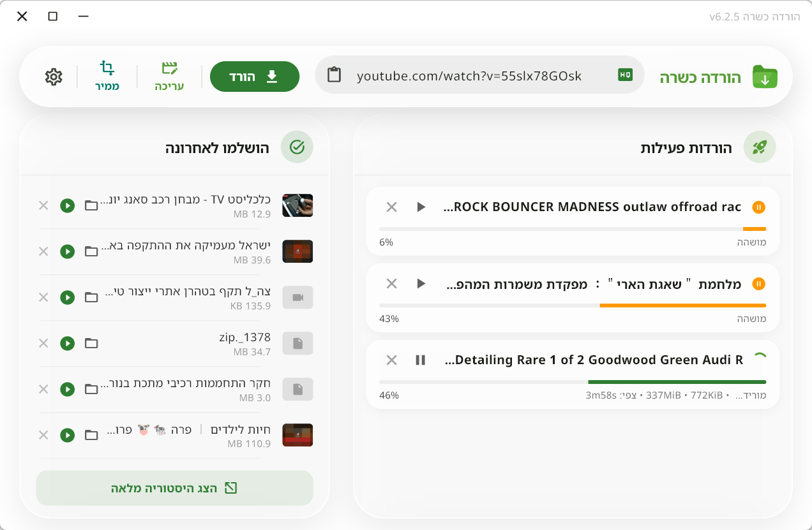
Task: Play the צה_ל תקף בטהרן file
Action: [67, 297]
